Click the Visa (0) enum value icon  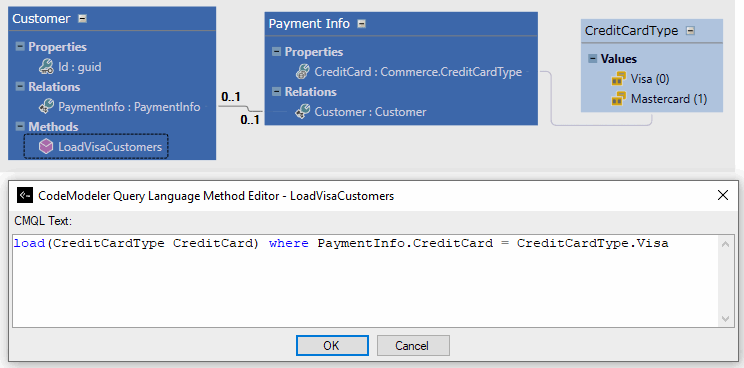(618, 79)
